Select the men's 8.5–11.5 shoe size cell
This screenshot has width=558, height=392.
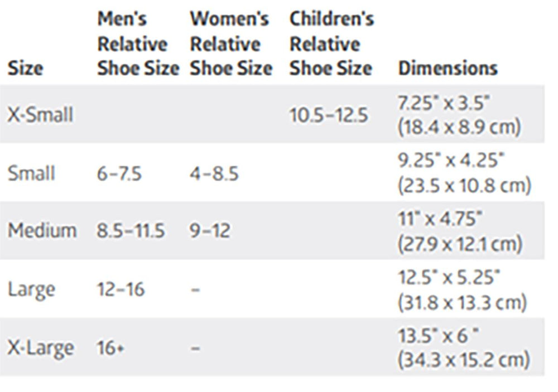[x=131, y=231]
